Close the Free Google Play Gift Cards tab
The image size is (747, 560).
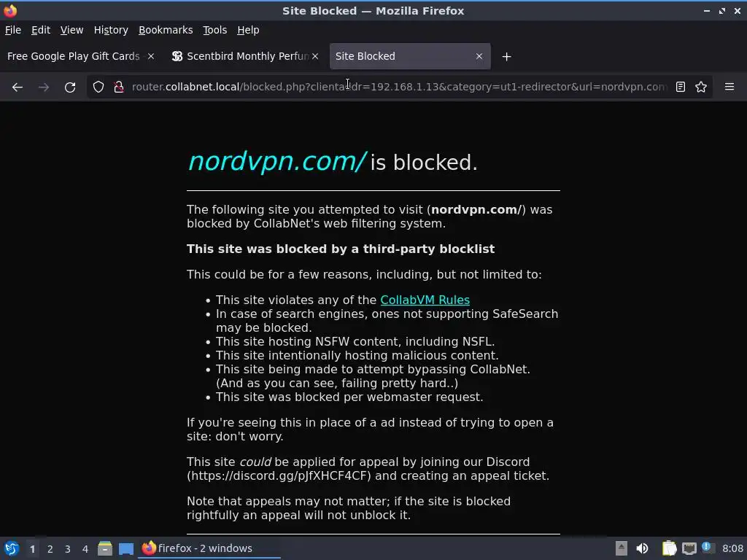pyautogui.click(x=150, y=56)
